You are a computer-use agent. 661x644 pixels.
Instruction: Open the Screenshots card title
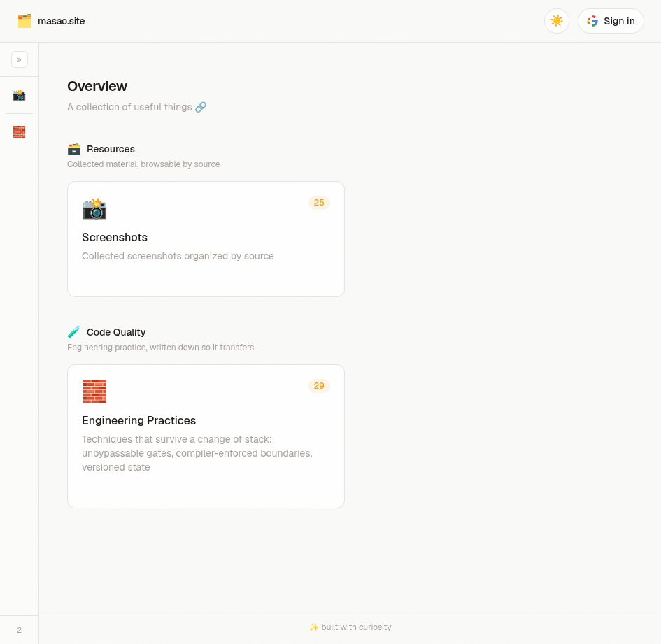pos(115,237)
